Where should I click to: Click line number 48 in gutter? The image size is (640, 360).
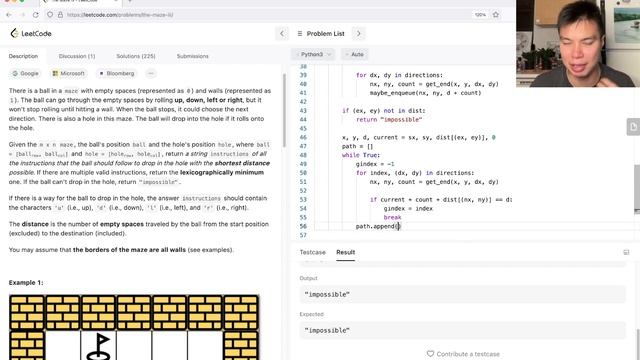(303, 155)
